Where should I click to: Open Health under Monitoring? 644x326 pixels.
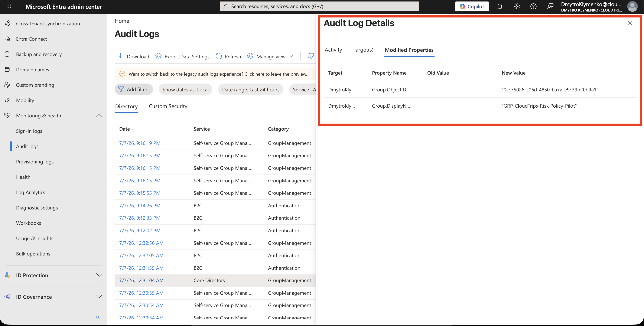(x=23, y=177)
